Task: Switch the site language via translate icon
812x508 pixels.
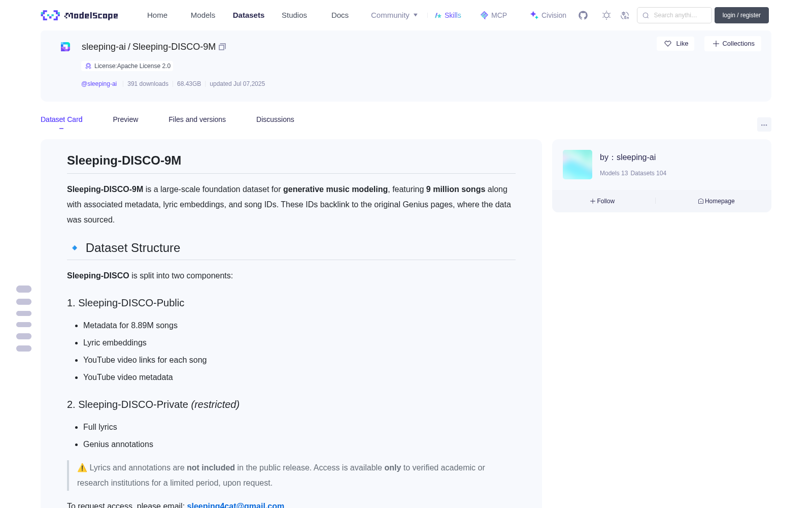Action: pos(625,15)
